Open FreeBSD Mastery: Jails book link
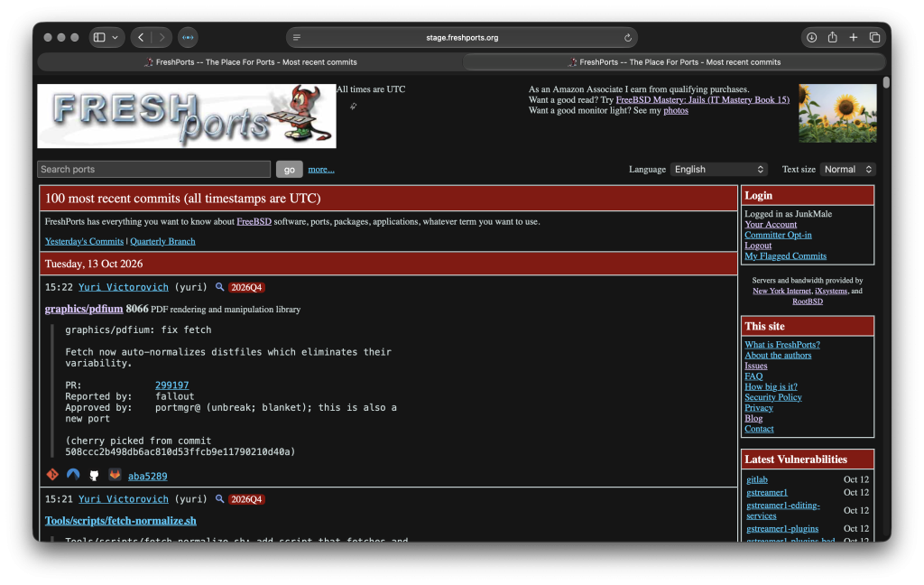The image size is (924, 585). 702,99
